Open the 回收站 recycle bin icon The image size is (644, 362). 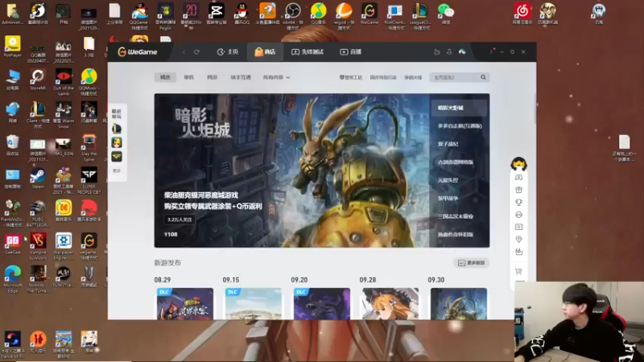coord(12,146)
